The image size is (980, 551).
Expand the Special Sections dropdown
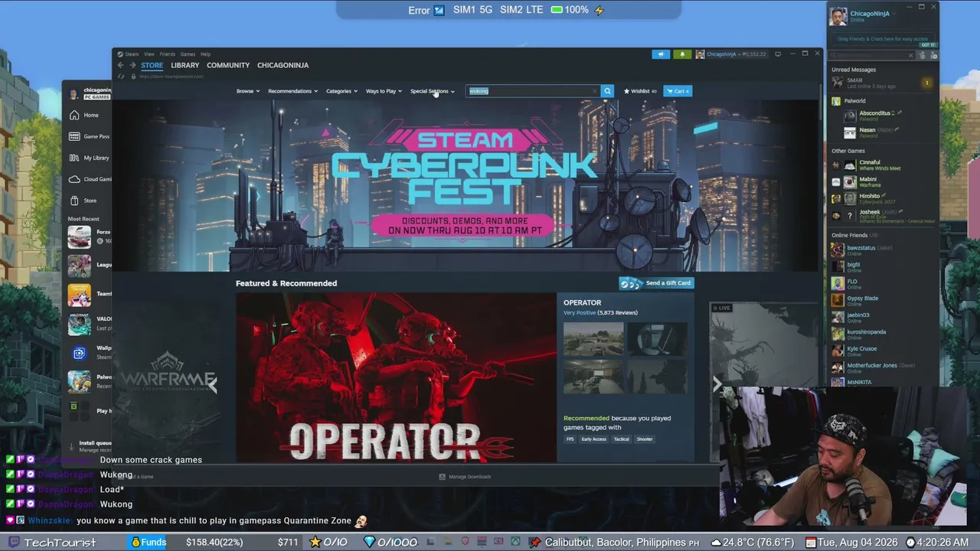coord(433,91)
